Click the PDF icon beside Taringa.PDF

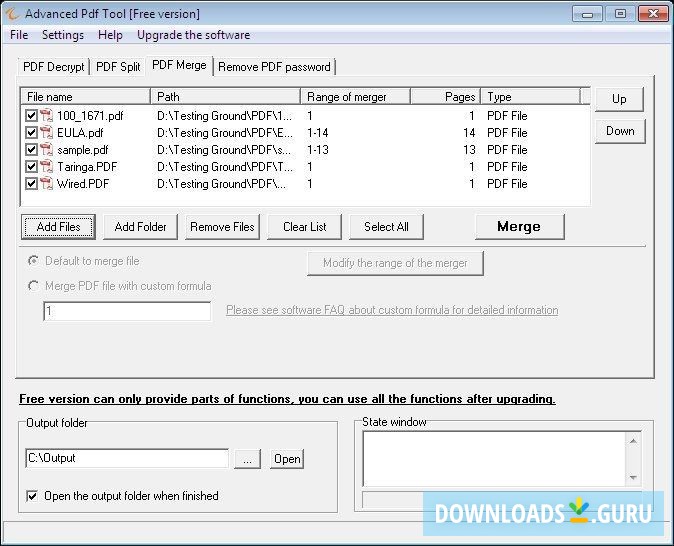tap(46, 167)
